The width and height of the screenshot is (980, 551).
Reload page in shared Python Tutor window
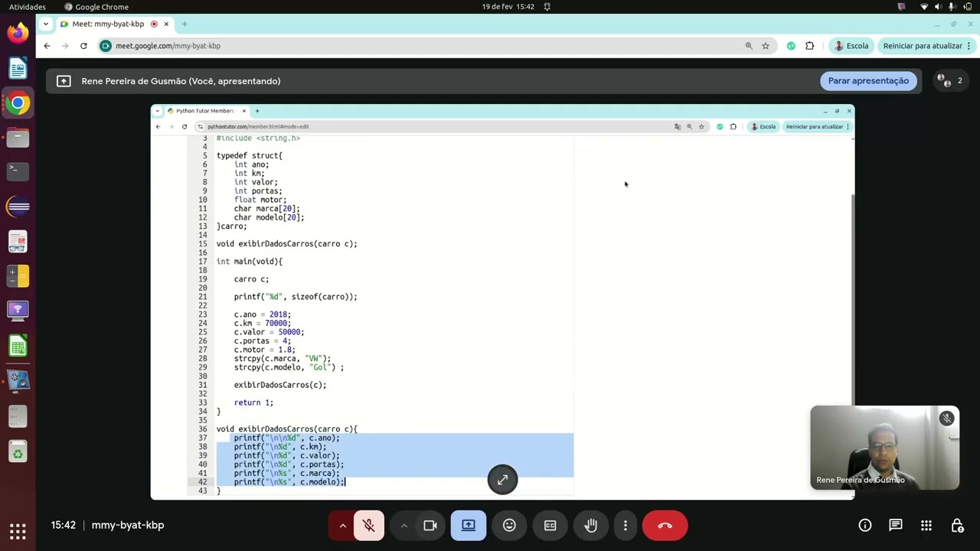[185, 126]
